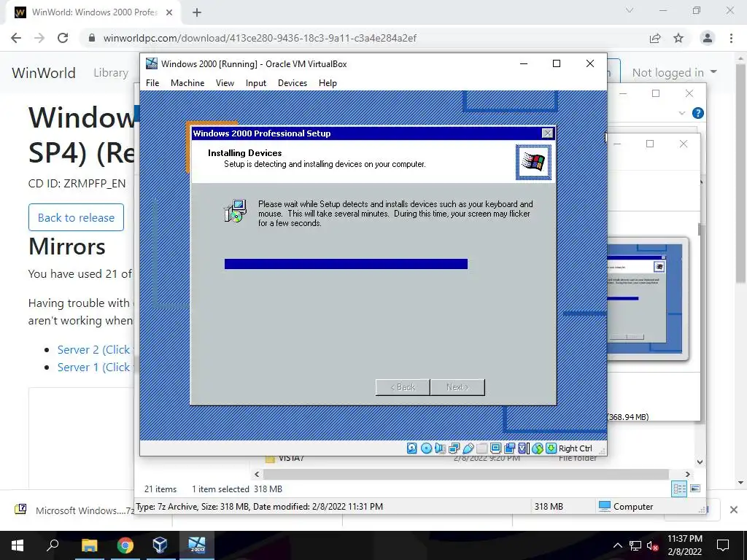Switch Explorer to details view
The height and width of the screenshot is (560, 747).
(679, 489)
